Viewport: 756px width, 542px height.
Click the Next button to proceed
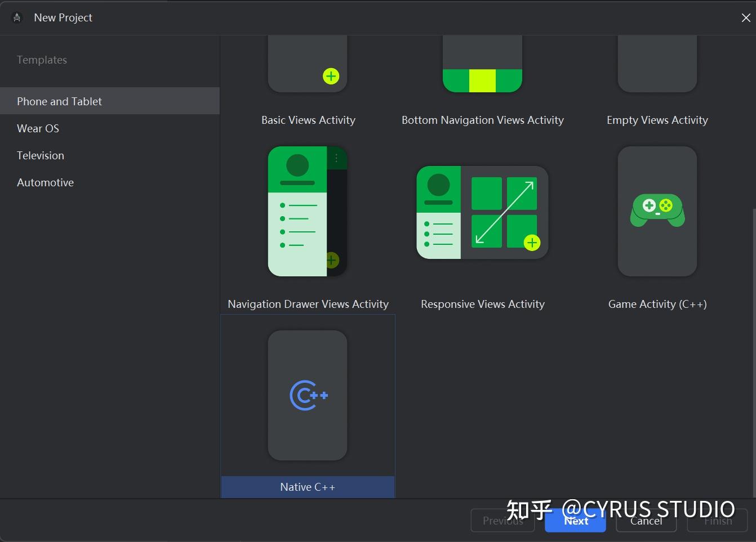pyautogui.click(x=575, y=521)
